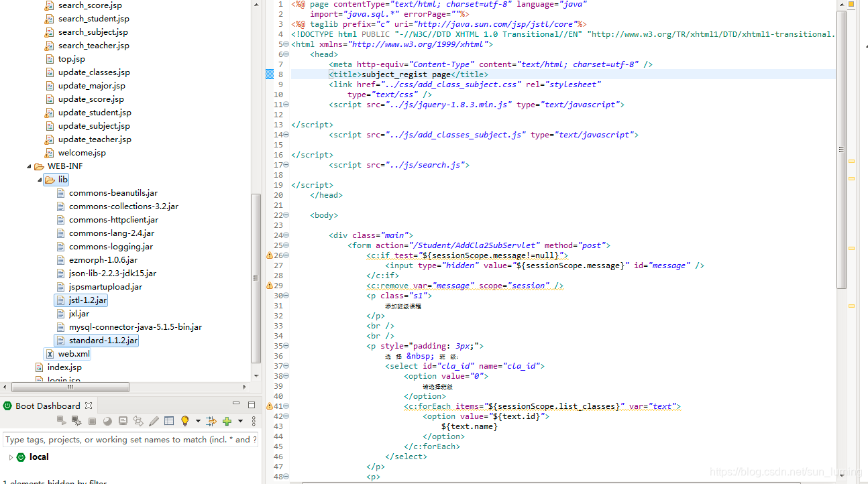Image resolution: width=868 pixels, height=484 pixels.
Task: Select the pencil edit icon in Boot Dashboard
Action: coord(155,420)
